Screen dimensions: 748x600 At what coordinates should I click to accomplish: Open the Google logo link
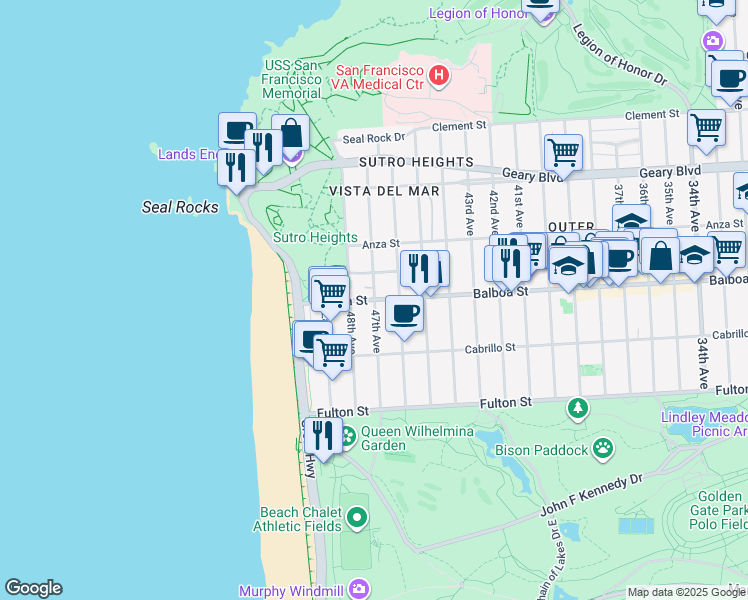click(x=33, y=588)
